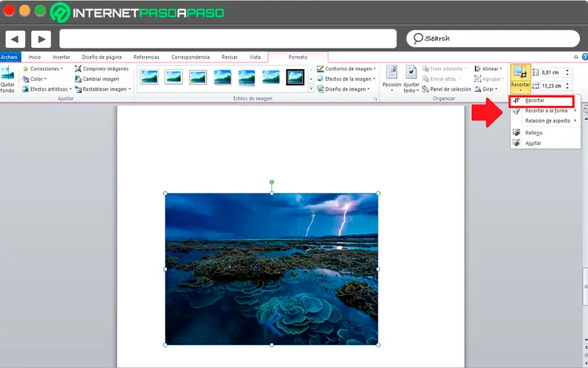Minimize the ribbon with caret icon
Viewport: 588px width, 368px height.
(576, 57)
